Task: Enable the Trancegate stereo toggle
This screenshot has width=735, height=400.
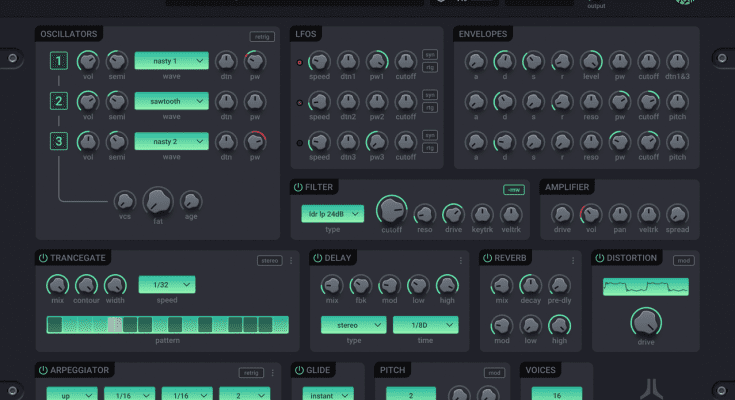Action: pos(269,260)
